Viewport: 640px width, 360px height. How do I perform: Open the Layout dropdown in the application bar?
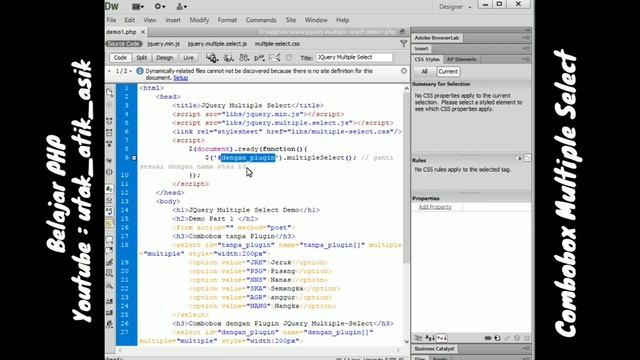(x=138, y=7)
